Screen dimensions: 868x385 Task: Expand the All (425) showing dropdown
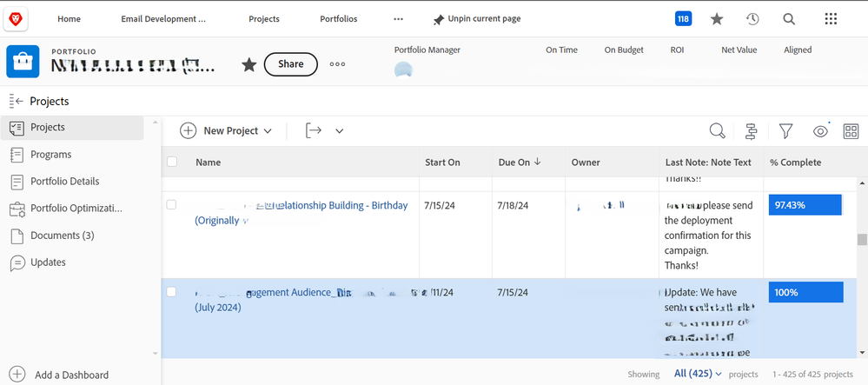(x=699, y=374)
